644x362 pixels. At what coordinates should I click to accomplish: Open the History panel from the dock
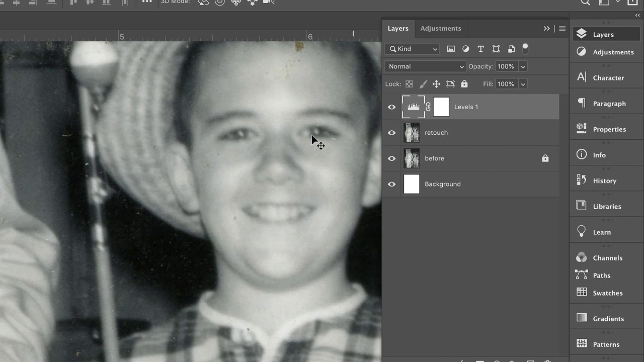[x=606, y=180]
